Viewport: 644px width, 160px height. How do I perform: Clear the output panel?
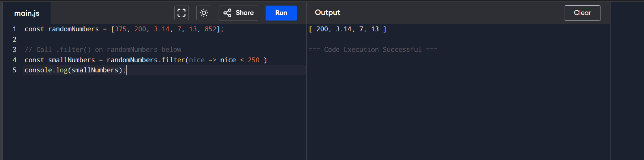click(x=582, y=13)
